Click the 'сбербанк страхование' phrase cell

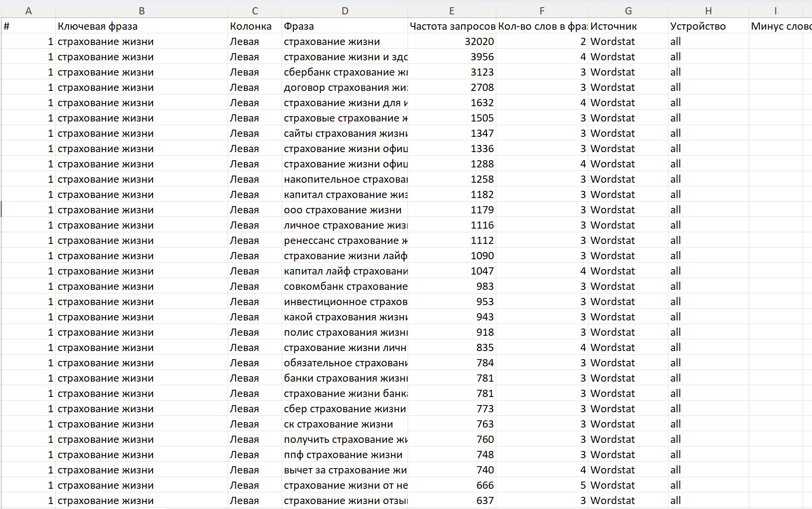(x=345, y=72)
